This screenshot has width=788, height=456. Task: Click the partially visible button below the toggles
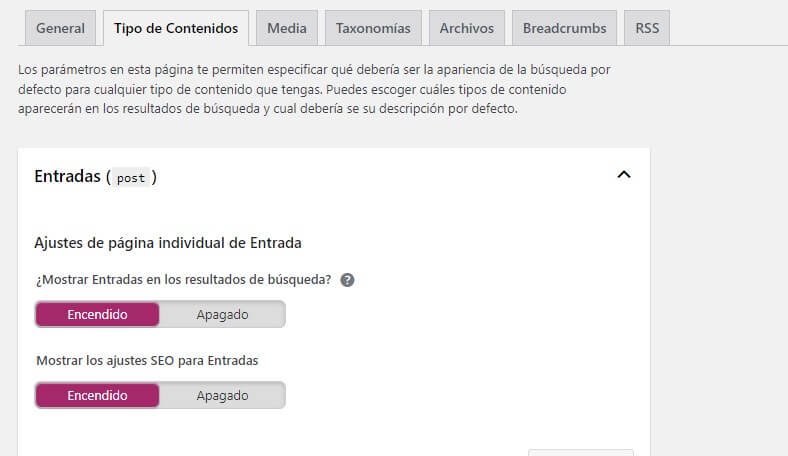pos(580,451)
